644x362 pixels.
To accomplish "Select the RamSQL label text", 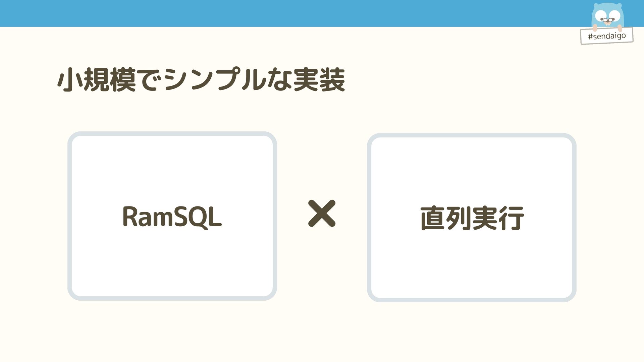I will click(172, 217).
